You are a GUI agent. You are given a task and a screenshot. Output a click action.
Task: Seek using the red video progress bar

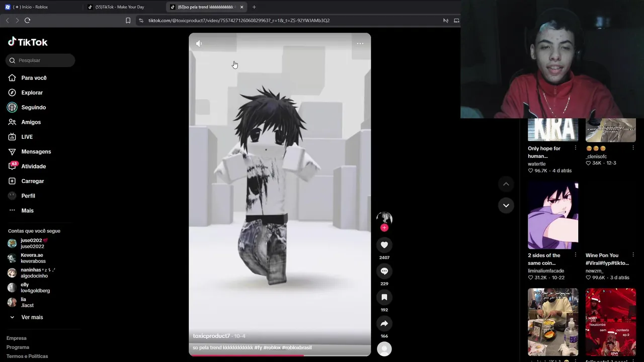(280, 355)
